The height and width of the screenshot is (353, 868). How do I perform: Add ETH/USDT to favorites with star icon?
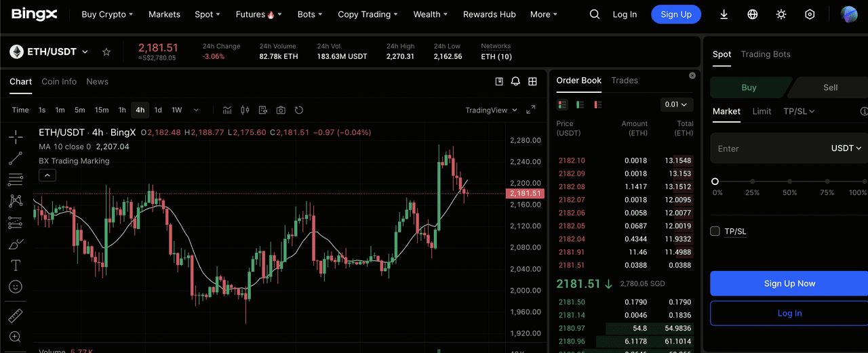[x=106, y=52]
